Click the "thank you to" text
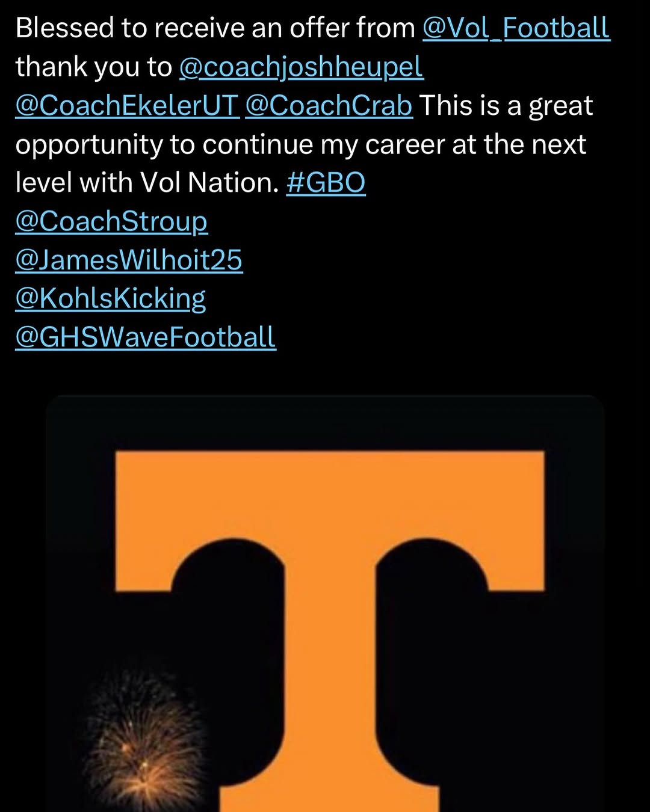The width and height of the screenshot is (650, 812). [93, 67]
